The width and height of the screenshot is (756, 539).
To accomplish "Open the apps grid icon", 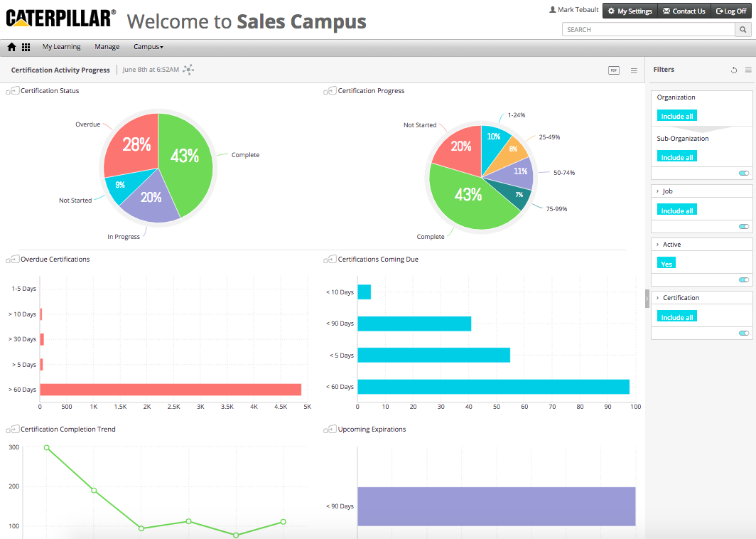I will [x=26, y=47].
